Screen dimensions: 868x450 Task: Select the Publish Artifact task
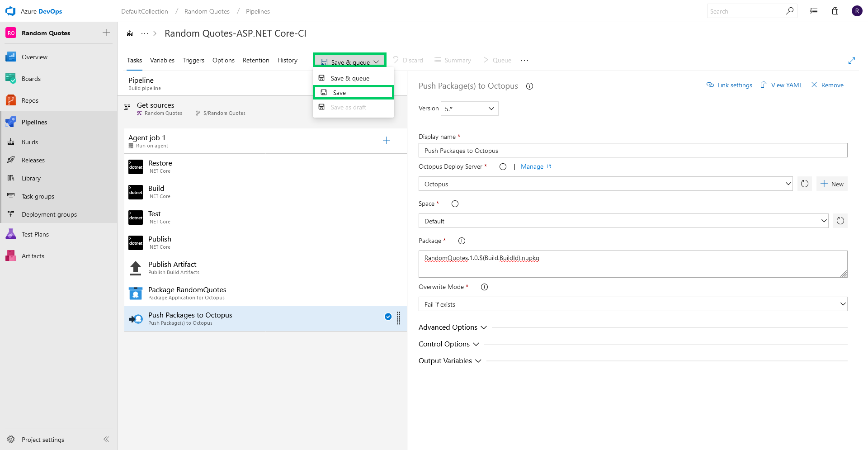pos(265,268)
